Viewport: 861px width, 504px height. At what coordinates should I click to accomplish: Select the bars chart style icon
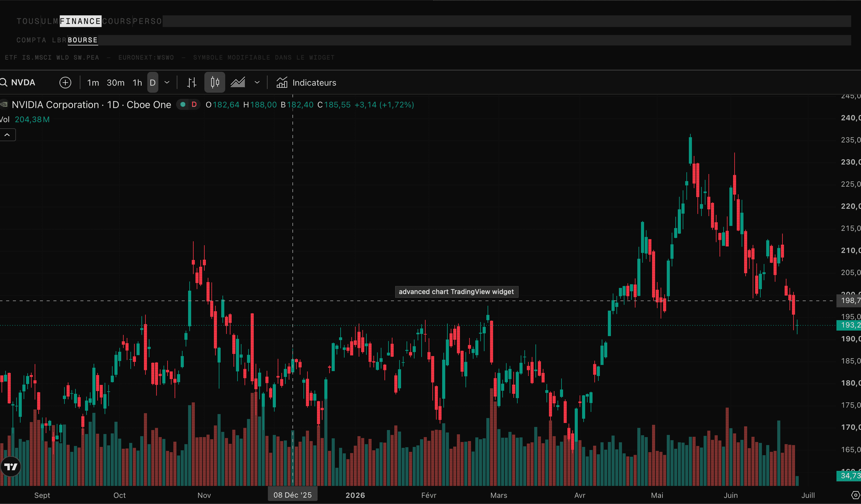pyautogui.click(x=192, y=82)
